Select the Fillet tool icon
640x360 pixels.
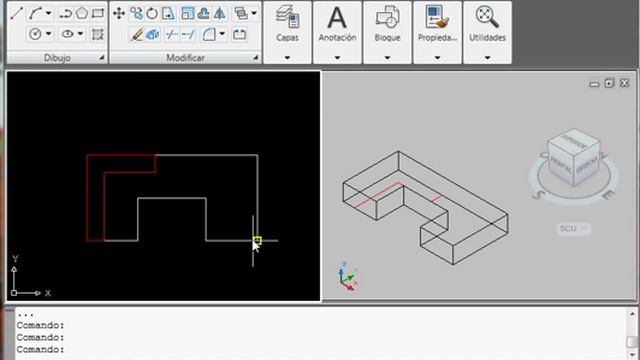pos(209,34)
